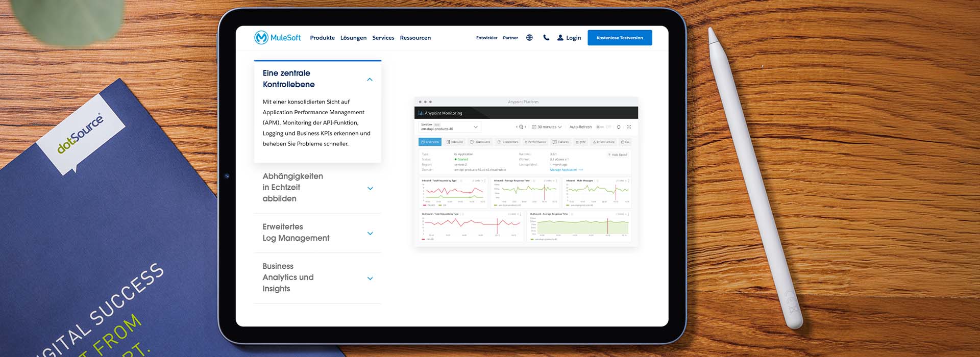Open the 30 minutes time range dropdown

click(x=547, y=127)
